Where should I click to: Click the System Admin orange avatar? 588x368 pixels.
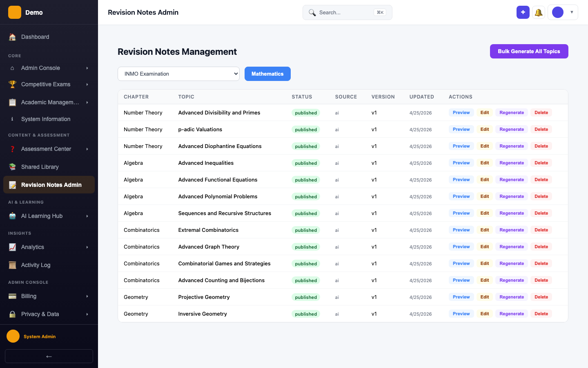click(x=13, y=336)
